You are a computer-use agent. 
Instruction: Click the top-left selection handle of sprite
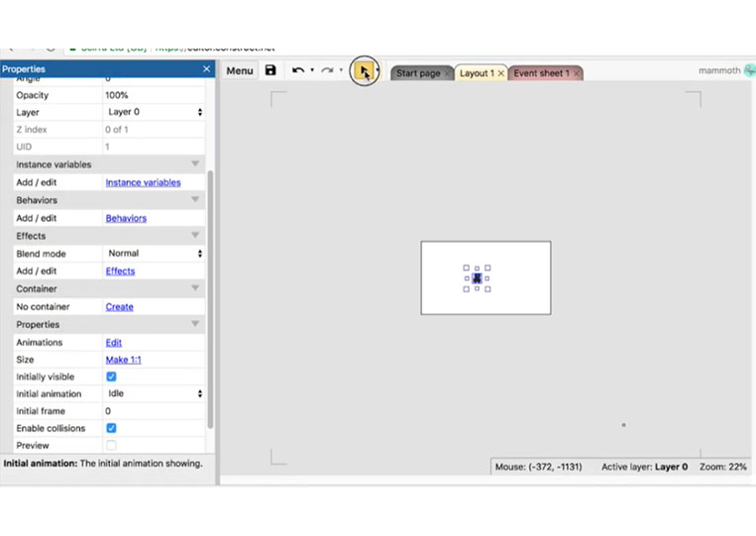point(466,268)
